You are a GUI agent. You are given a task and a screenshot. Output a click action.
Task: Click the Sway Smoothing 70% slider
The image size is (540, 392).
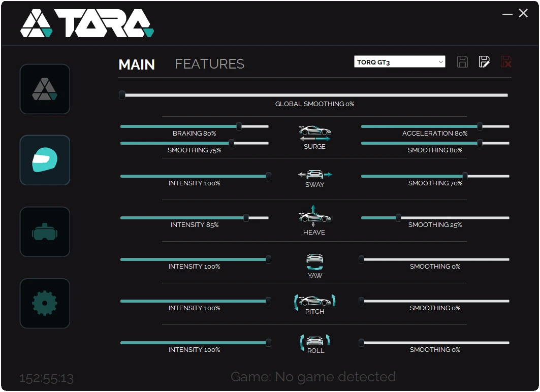435,176
